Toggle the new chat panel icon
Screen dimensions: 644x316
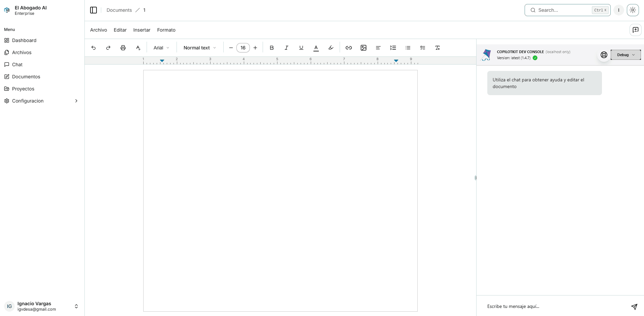pos(636,30)
